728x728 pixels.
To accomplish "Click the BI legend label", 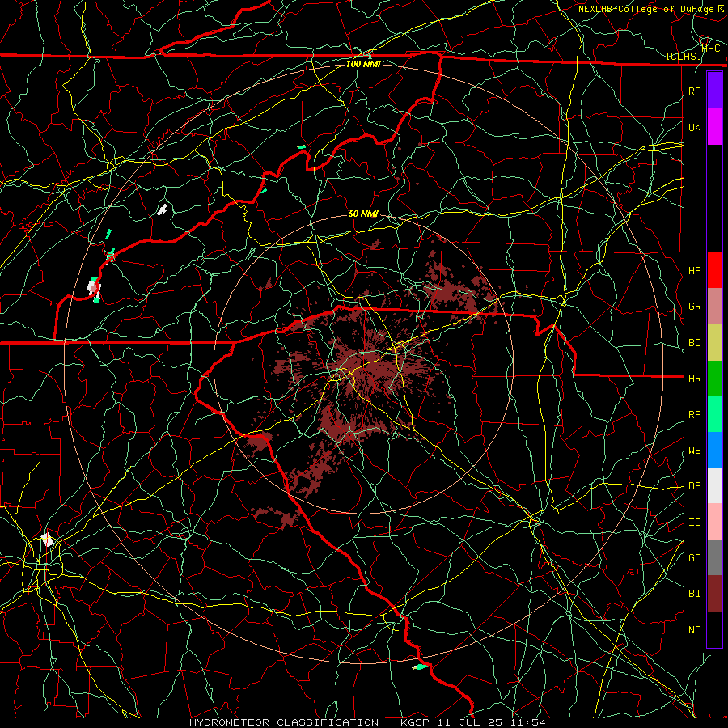I will tap(694, 594).
